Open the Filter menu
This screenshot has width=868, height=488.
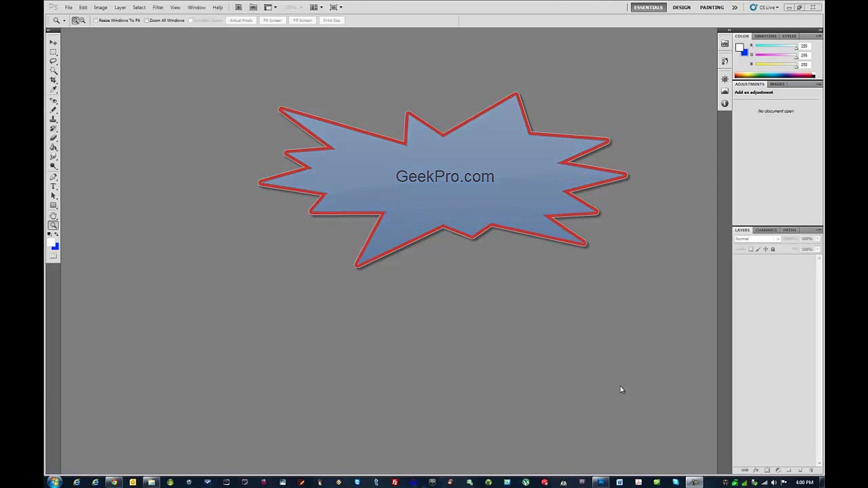coord(158,7)
